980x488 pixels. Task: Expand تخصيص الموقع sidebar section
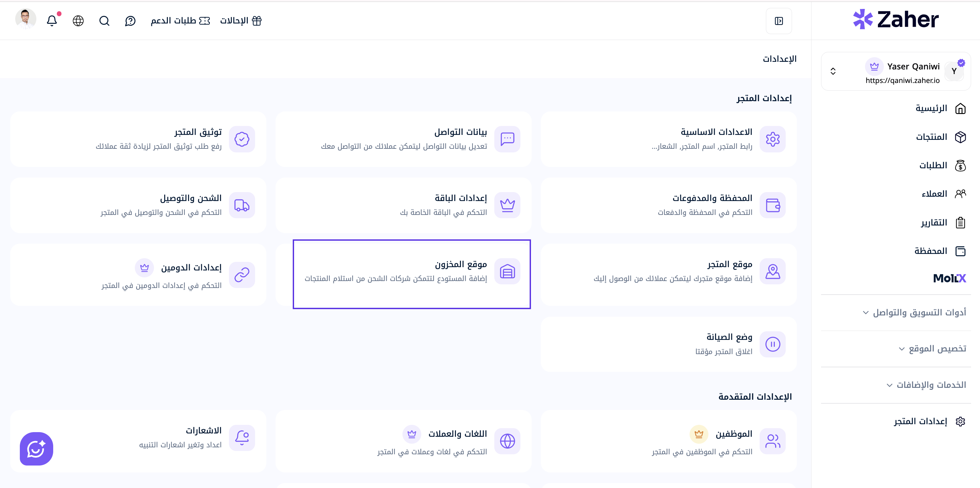click(x=932, y=349)
